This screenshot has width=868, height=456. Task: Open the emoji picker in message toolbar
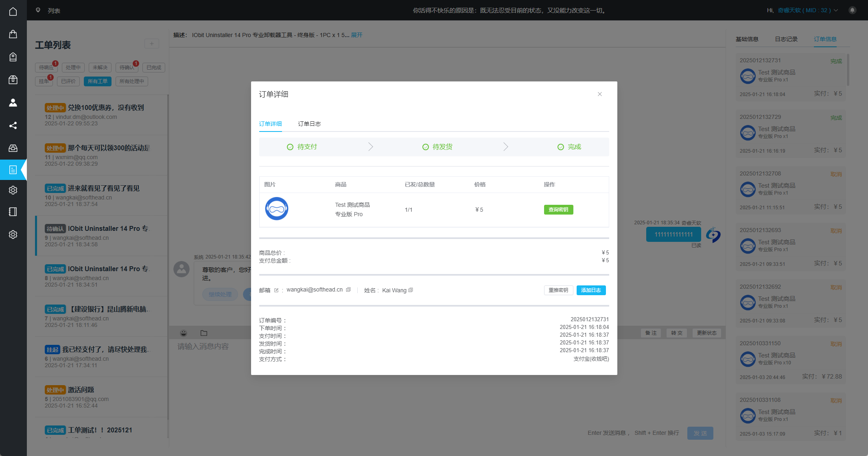[x=184, y=333]
